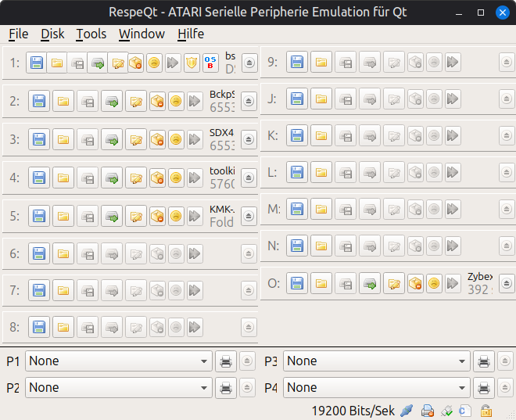Open the P1 printer dropdown
This screenshot has height=420, width=516.
pos(119,361)
